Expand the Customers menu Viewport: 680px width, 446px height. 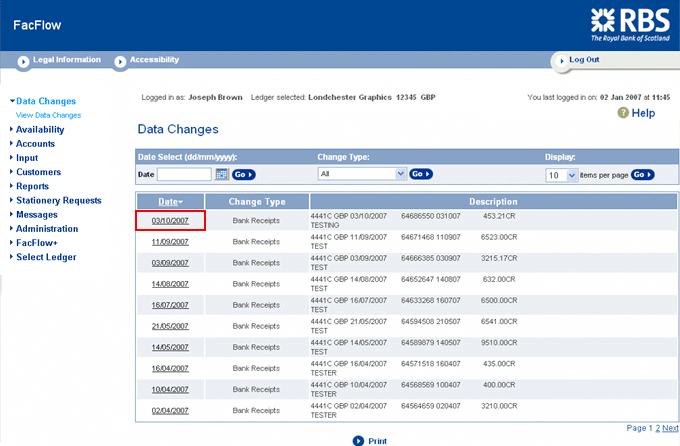click(x=38, y=172)
